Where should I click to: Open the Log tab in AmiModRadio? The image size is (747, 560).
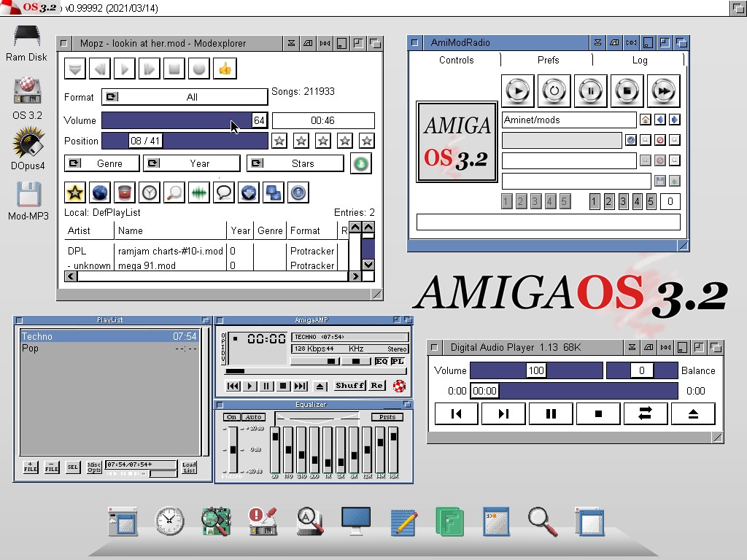pos(640,61)
